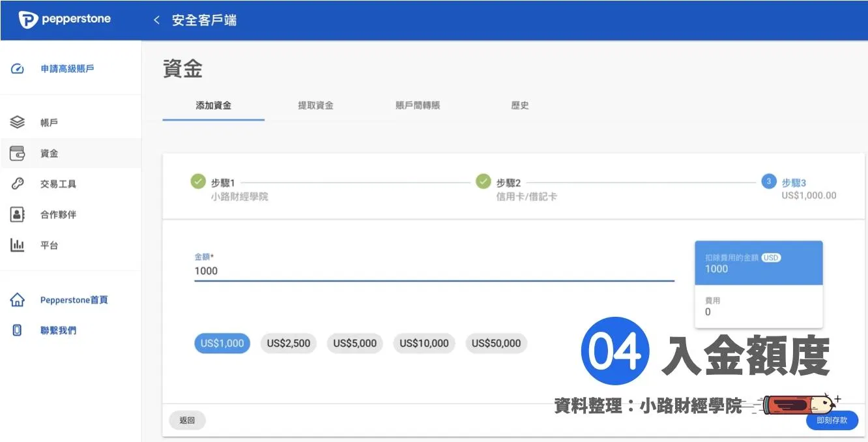
Task: Click the green checkmark for 步驟1
Action: 198,181
